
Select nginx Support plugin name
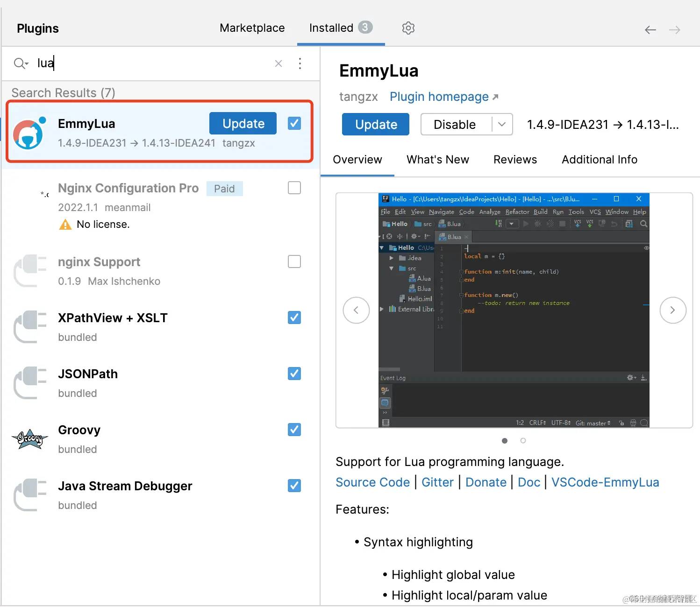coord(99,262)
